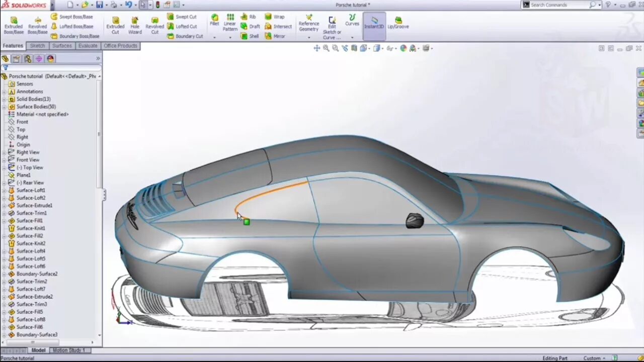644x362 pixels.
Task: Switch to the Evaluate tab
Action: 88,46
